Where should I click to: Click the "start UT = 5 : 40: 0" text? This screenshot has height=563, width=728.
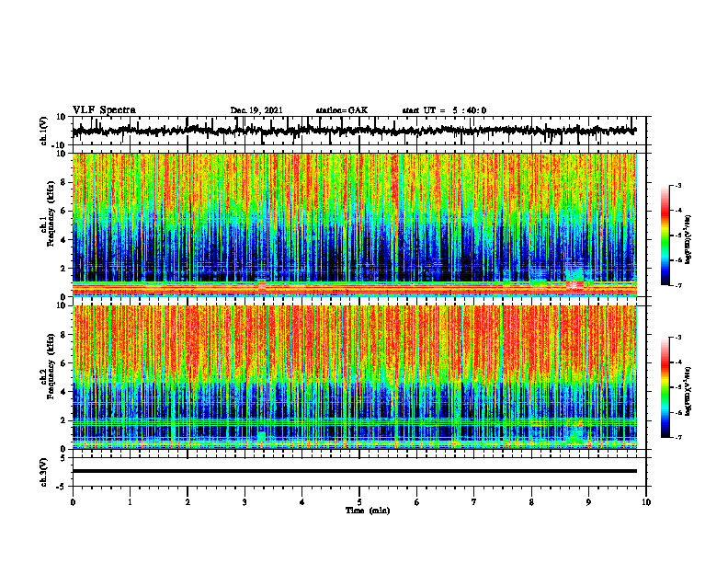[x=444, y=110]
